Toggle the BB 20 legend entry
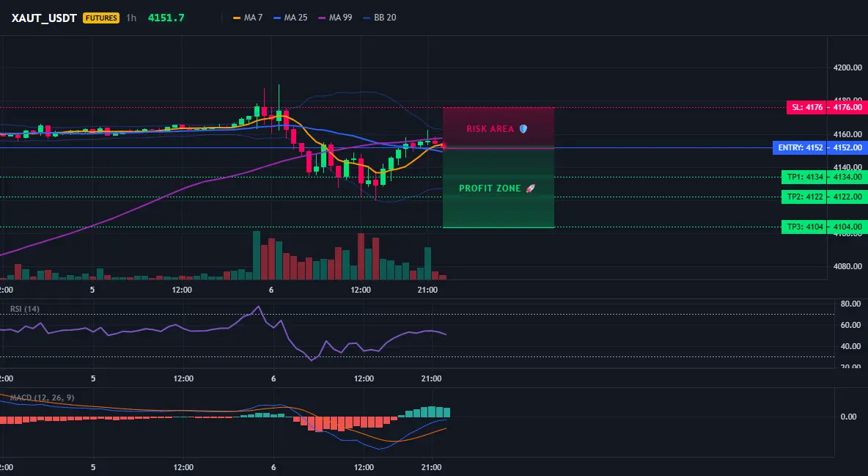868x476 pixels. (x=380, y=18)
